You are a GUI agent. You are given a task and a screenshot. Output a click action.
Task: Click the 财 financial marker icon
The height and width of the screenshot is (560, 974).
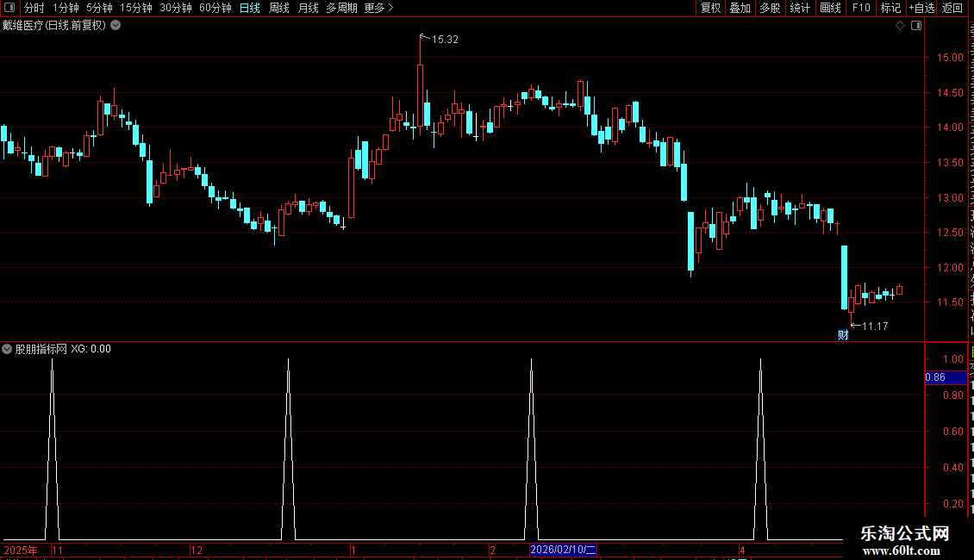pyautogui.click(x=843, y=335)
